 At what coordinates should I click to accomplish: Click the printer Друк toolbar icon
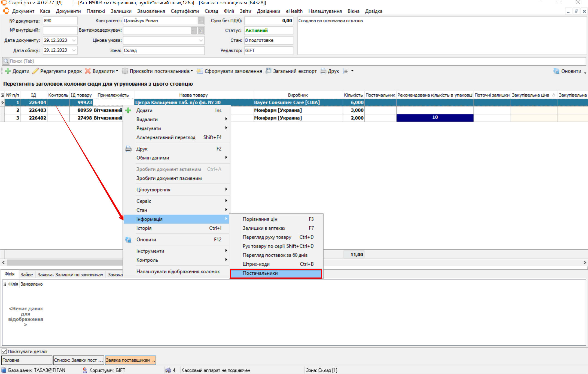coord(323,71)
